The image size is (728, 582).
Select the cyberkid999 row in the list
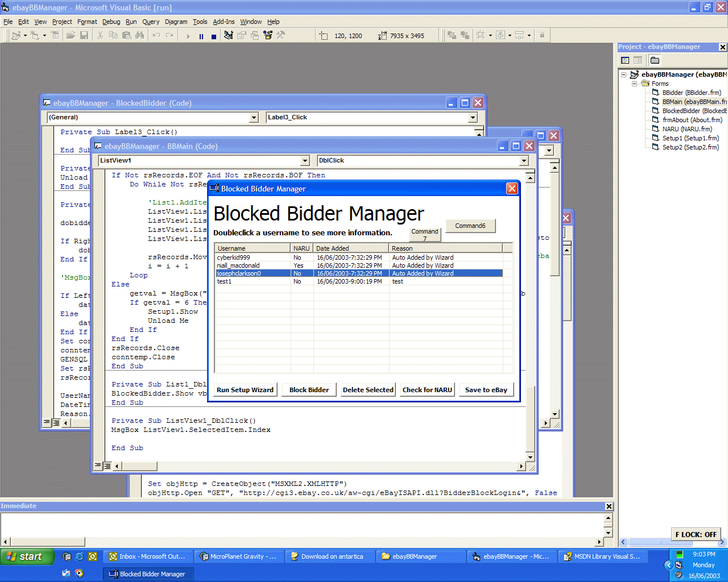359,257
